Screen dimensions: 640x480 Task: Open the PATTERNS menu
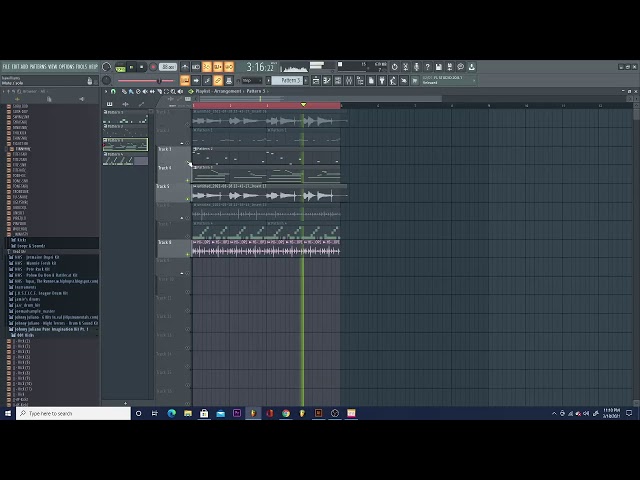pyautogui.click(x=38, y=67)
